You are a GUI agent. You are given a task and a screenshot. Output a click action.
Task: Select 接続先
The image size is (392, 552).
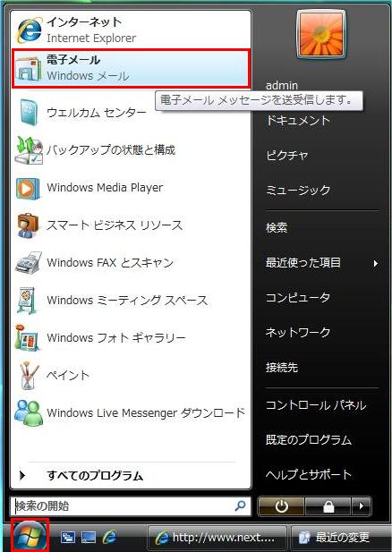click(282, 367)
